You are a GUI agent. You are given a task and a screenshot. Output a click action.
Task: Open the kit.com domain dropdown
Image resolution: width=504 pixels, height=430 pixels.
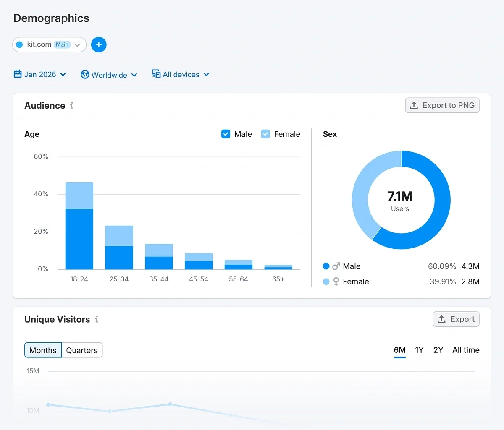coord(49,44)
